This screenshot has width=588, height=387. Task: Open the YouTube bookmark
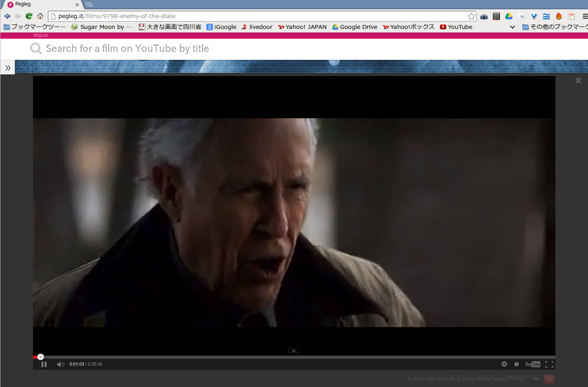pyautogui.click(x=456, y=27)
